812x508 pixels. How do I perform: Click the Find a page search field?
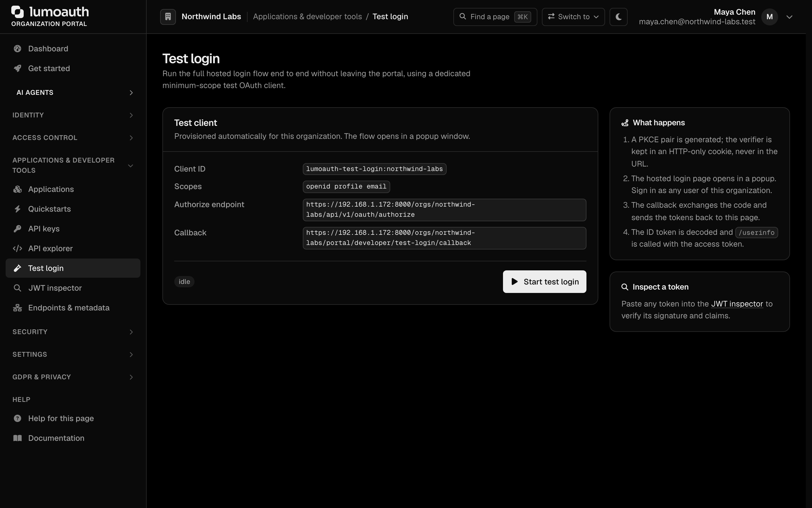pyautogui.click(x=495, y=17)
